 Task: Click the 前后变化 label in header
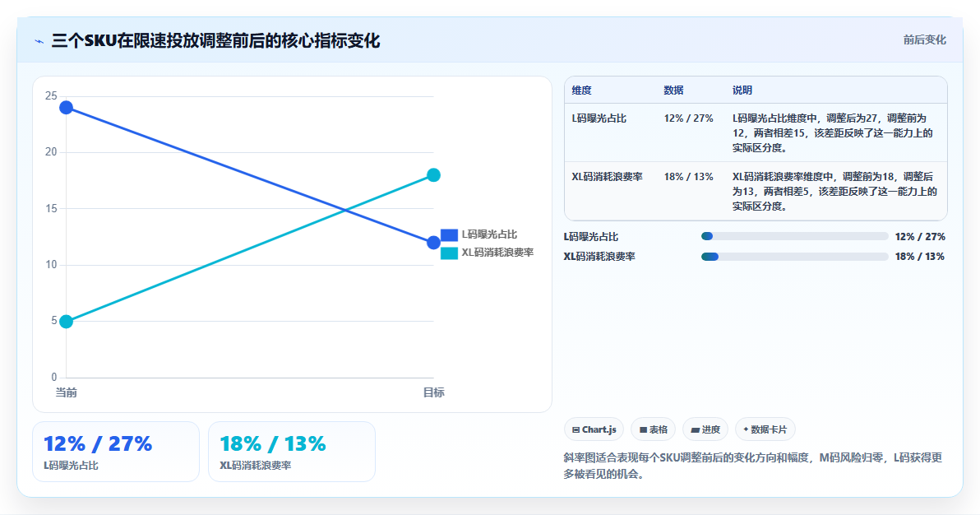[x=924, y=40]
